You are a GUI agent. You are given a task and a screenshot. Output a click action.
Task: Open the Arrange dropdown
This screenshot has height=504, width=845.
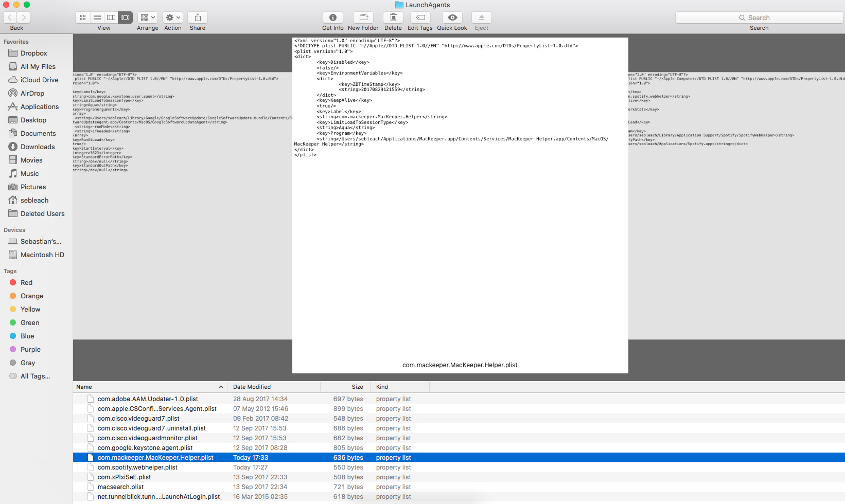click(x=148, y=17)
